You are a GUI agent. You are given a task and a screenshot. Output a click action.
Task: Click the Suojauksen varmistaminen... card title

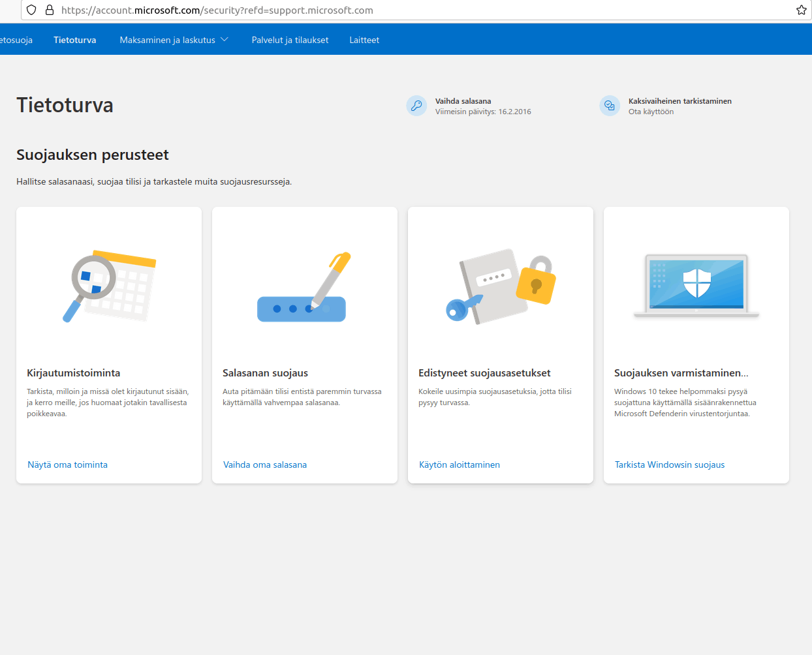[x=681, y=373]
